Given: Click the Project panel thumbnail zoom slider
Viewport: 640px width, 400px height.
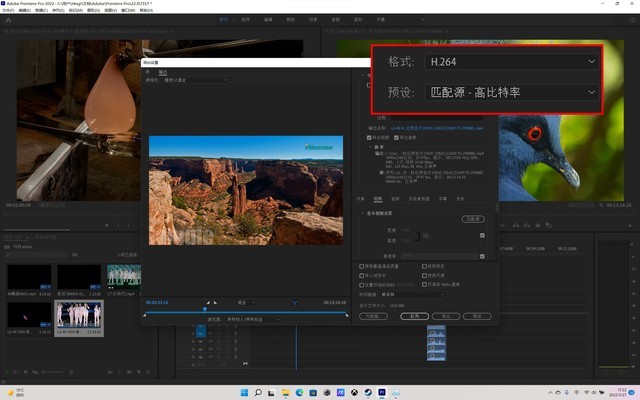Looking at the screenshot, I should pyautogui.click(x=53, y=372).
